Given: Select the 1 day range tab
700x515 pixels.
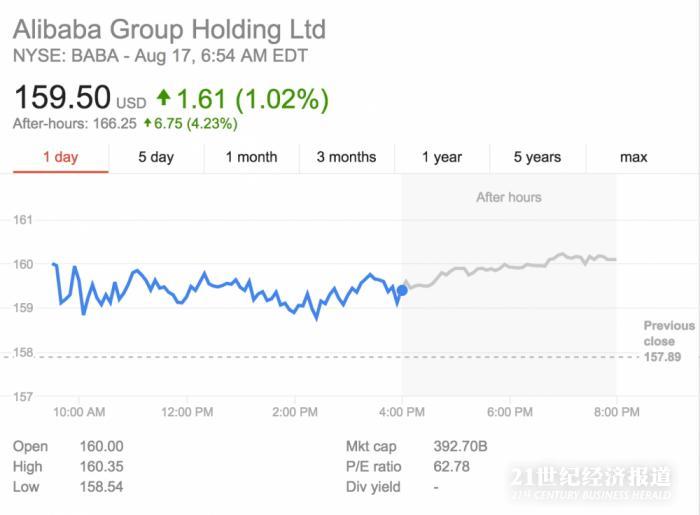Looking at the screenshot, I should (60, 157).
